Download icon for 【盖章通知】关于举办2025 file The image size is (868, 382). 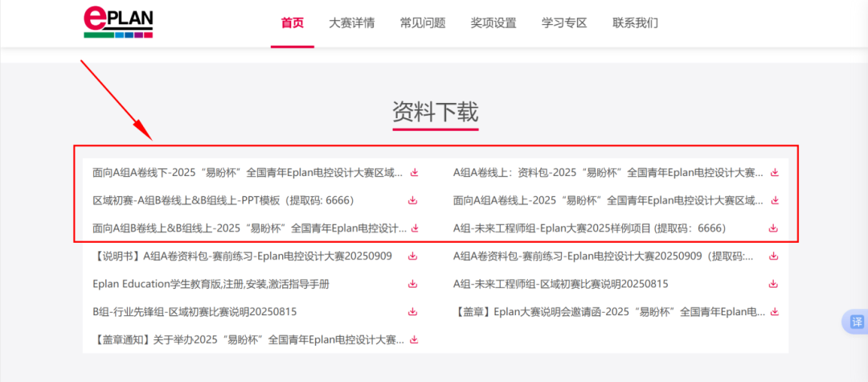[415, 340]
